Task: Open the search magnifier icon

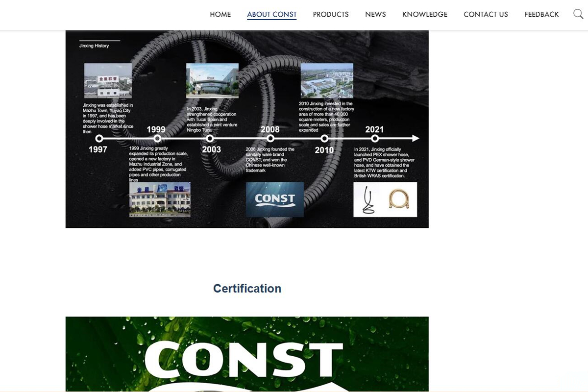Action: [x=578, y=14]
